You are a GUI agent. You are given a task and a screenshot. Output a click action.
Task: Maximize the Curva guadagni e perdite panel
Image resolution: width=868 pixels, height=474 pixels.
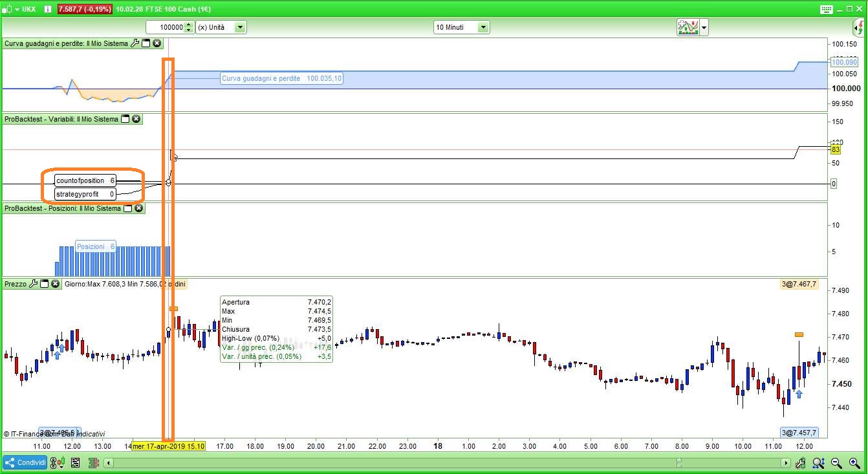[146, 43]
